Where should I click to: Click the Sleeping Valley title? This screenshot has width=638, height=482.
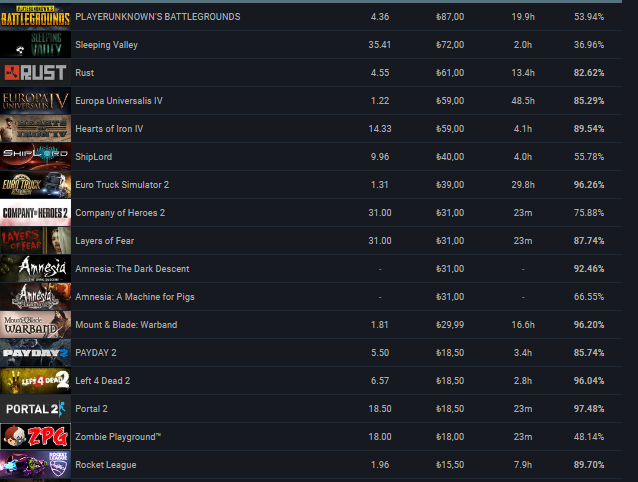[107, 45]
